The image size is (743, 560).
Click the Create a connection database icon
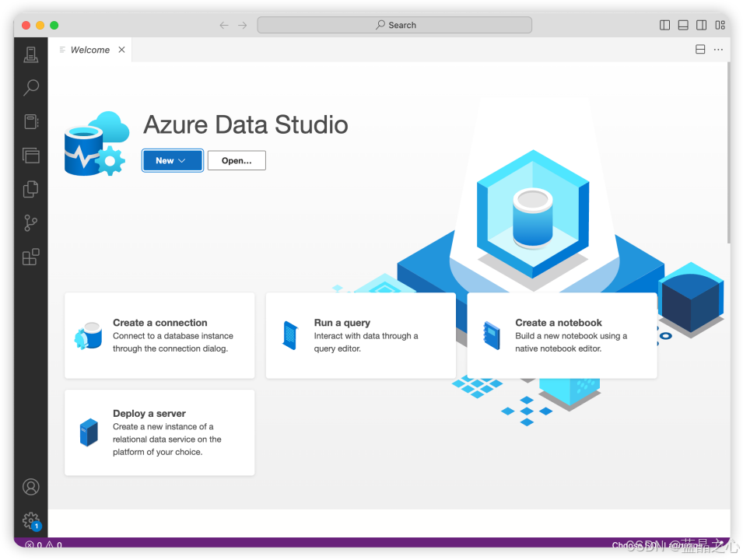[89, 335]
